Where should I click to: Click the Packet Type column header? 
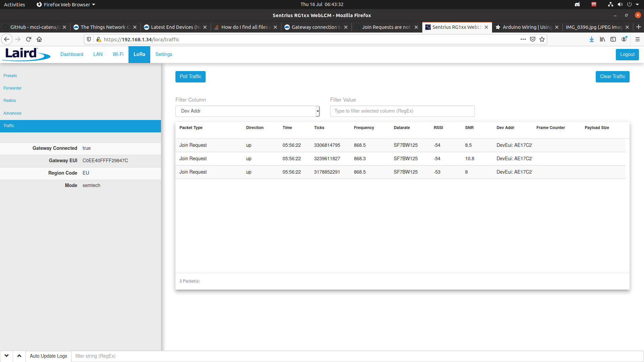[191, 128]
